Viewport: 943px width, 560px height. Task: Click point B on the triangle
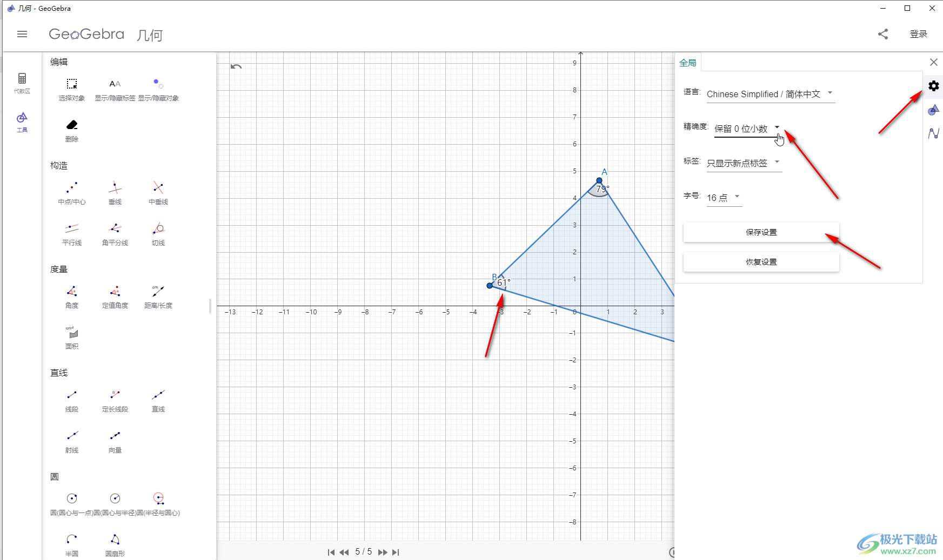pyautogui.click(x=490, y=286)
